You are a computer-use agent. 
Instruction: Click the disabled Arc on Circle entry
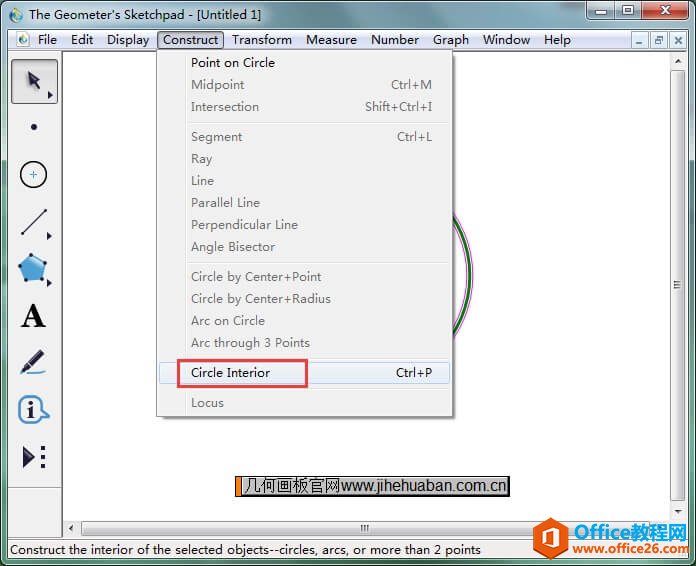click(304, 321)
